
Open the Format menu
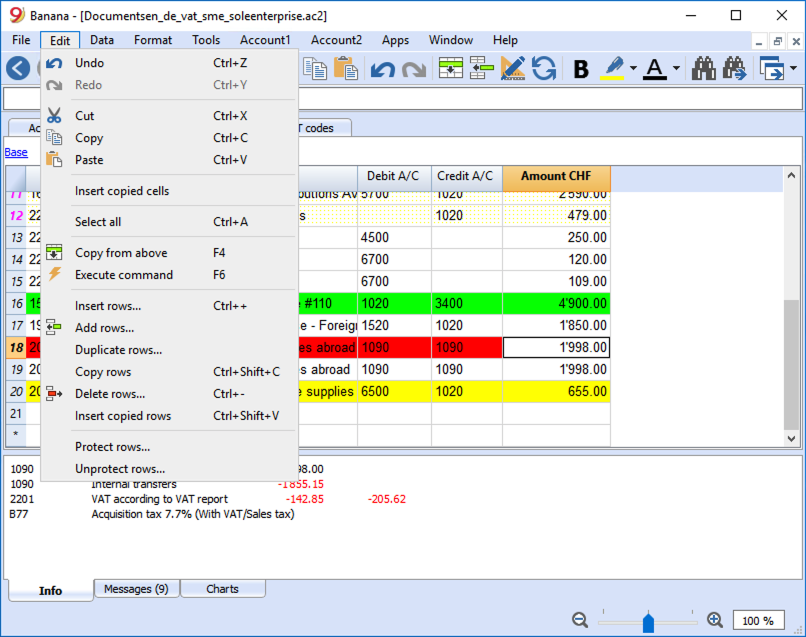pyautogui.click(x=153, y=40)
